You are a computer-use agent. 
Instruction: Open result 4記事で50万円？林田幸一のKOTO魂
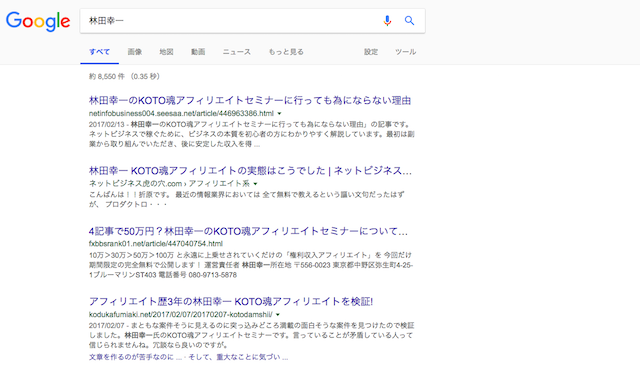248,231
